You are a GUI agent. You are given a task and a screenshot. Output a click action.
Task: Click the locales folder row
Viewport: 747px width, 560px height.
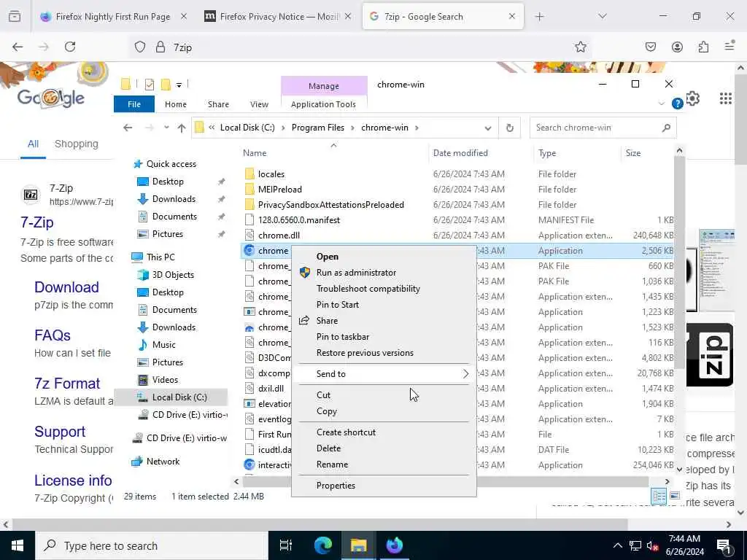tap(457, 174)
